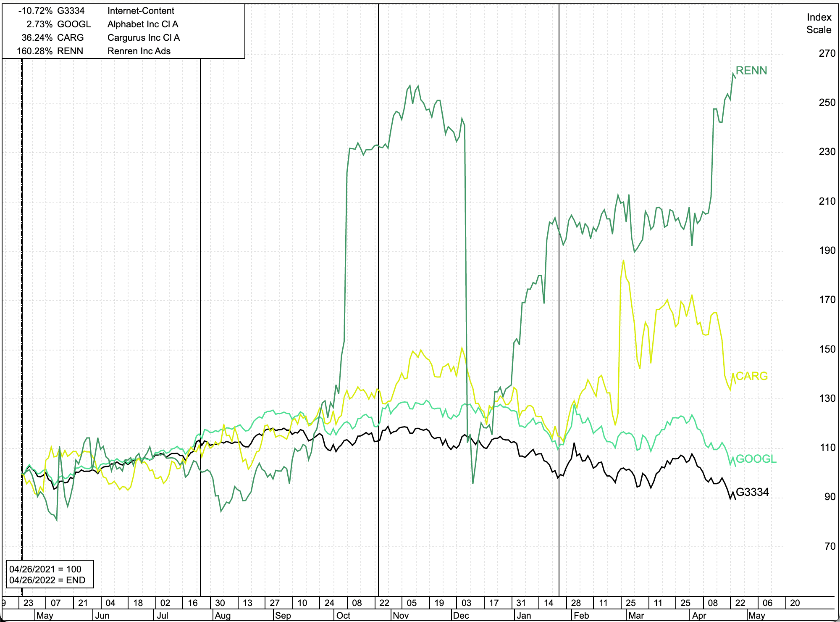This screenshot has height=622, width=840.
Task: Click the -10.72% G3334 performance figure
Action: [x=35, y=11]
